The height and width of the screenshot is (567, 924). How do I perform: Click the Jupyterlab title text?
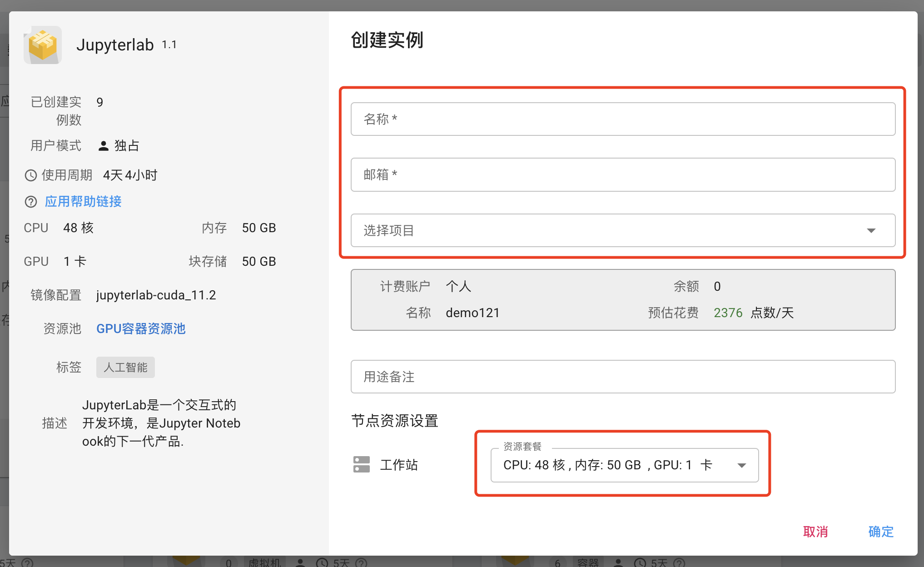click(115, 45)
